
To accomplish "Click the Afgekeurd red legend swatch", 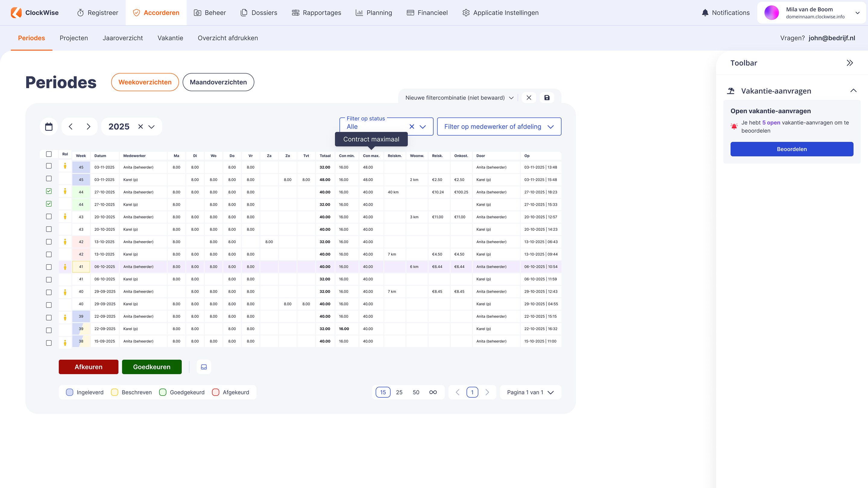I will [x=216, y=392].
